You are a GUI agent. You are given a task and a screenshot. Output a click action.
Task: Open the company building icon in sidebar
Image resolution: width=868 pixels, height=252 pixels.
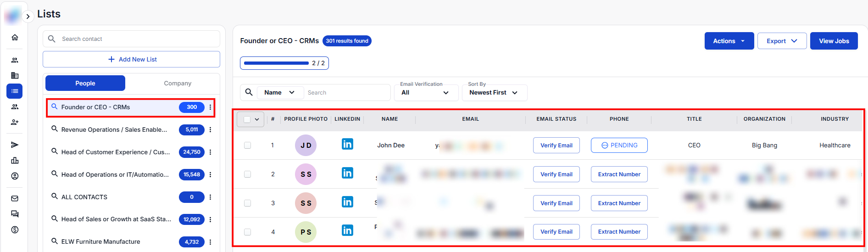(15, 75)
